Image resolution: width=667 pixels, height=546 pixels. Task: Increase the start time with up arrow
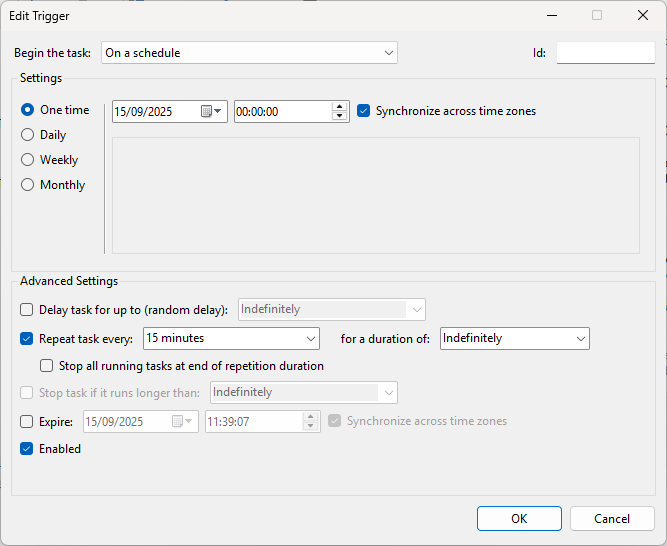click(x=339, y=107)
